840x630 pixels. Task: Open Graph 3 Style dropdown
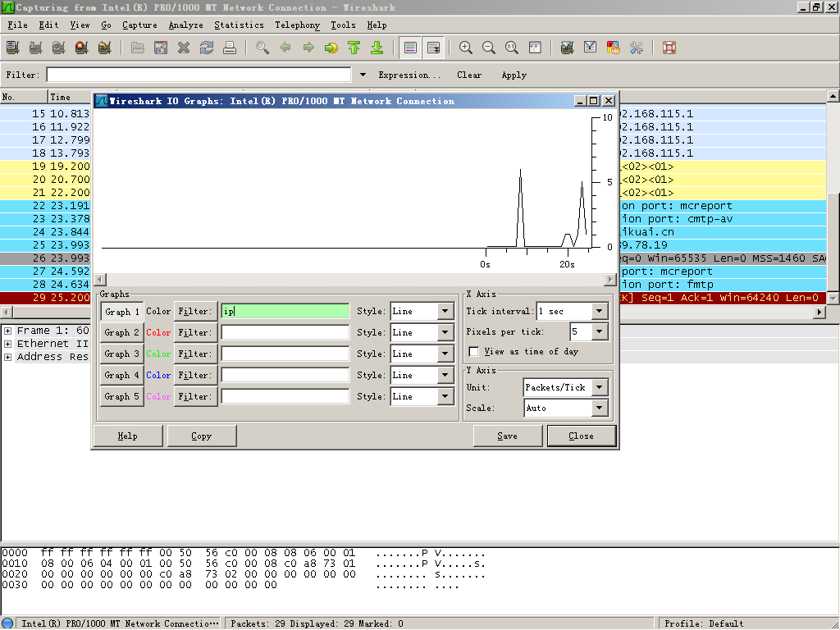pos(445,354)
